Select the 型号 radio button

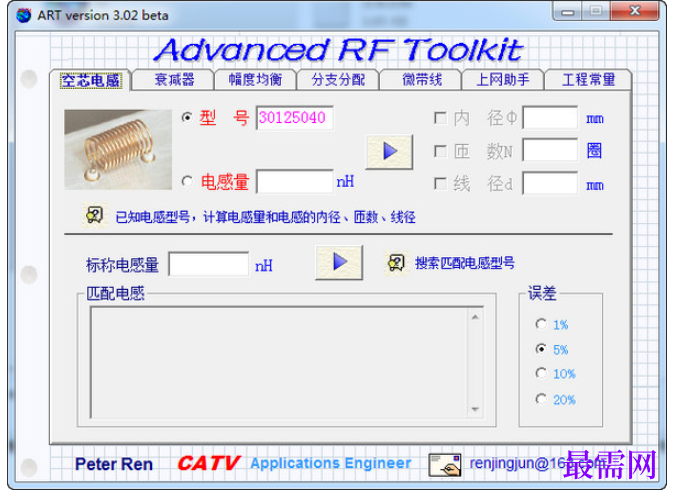click(x=187, y=117)
